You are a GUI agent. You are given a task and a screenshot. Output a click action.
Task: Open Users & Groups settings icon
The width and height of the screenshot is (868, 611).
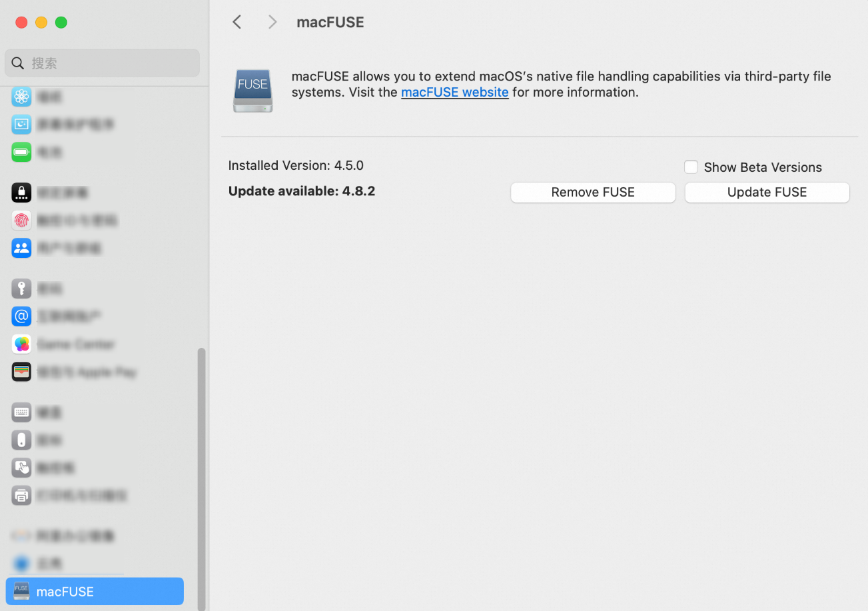click(x=21, y=248)
